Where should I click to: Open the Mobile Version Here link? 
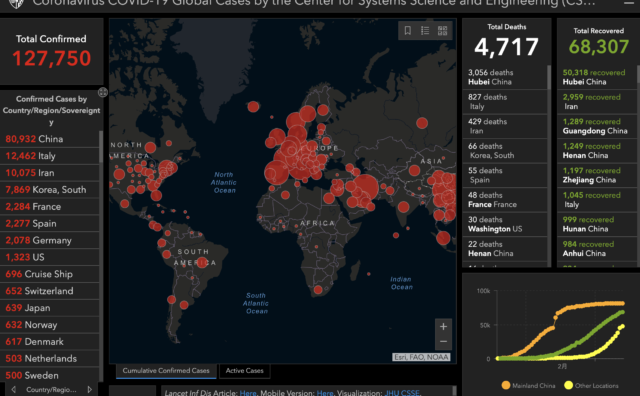coord(325,393)
